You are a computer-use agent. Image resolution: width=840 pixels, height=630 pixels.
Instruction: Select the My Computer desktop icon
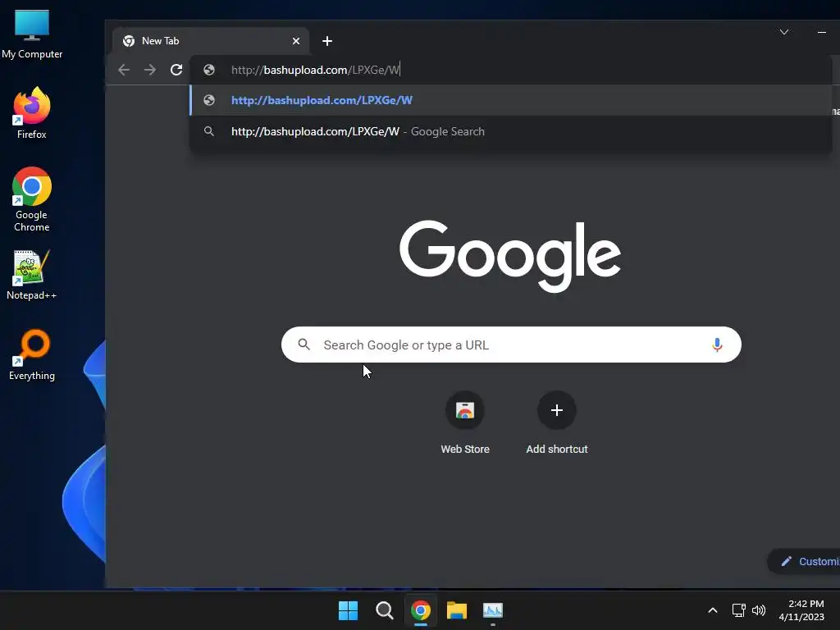(32, 34)
